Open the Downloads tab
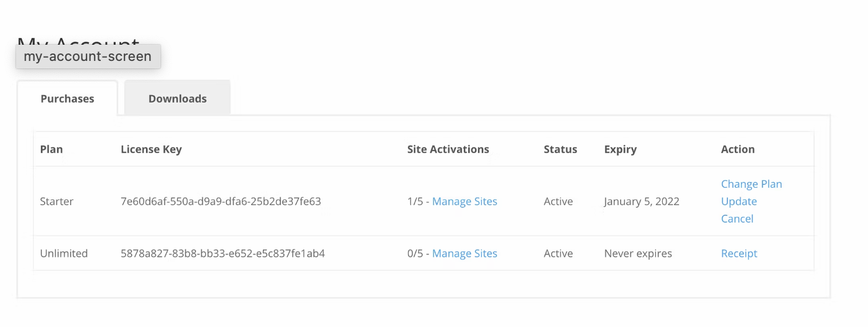Screen dimensions: 868x327 [177, 99]
